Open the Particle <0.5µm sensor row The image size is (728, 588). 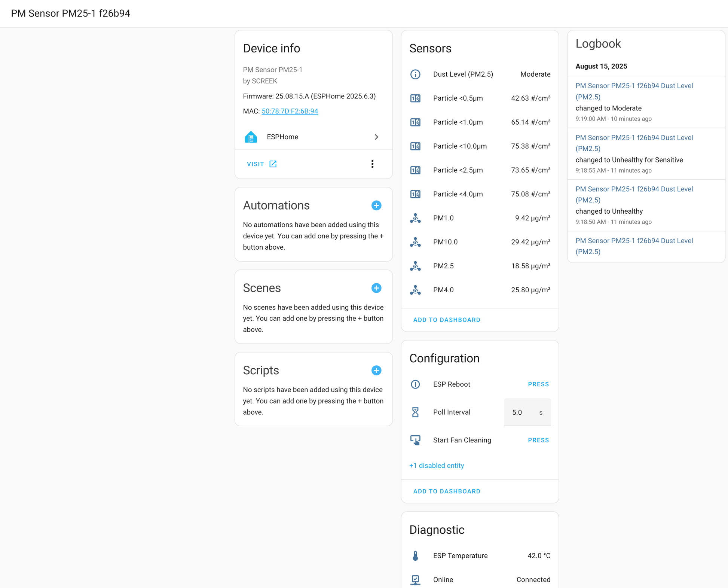click(480, 98)
